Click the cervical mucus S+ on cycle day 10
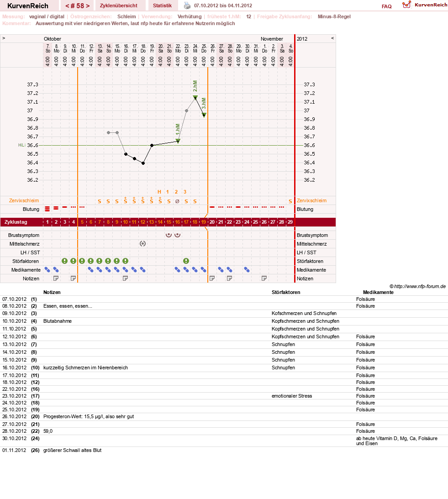Screen dimensions: 448x499 coord(126,200)
